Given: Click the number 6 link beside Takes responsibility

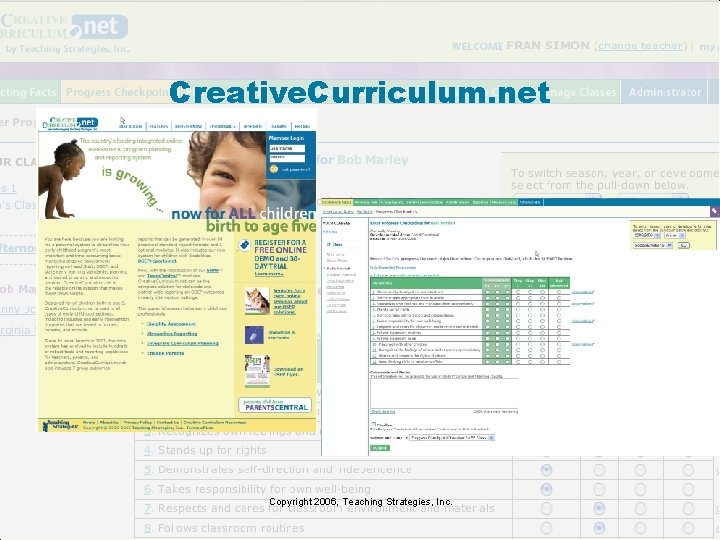Looking at the screenshot, I should (x=148, y=489).
